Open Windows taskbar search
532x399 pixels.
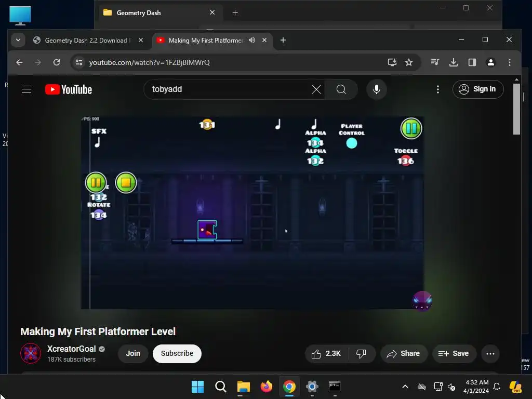point(220,387)
